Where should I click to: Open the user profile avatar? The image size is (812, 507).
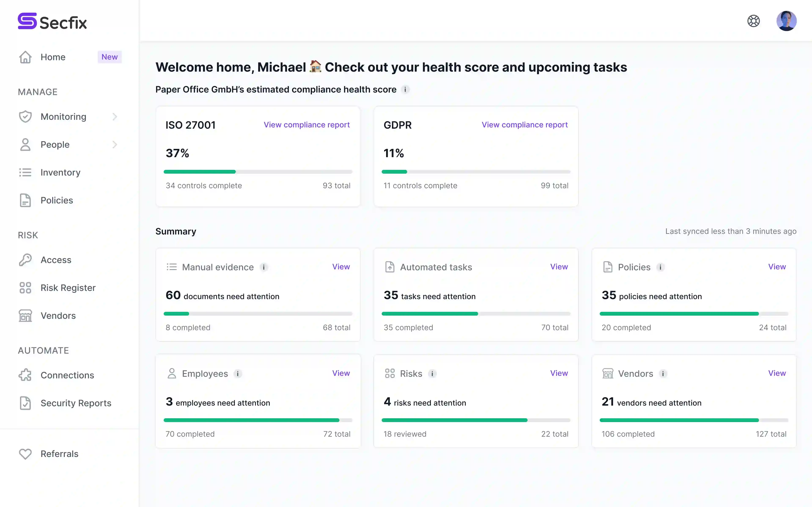pyautogui.click(x=786, y=21)
